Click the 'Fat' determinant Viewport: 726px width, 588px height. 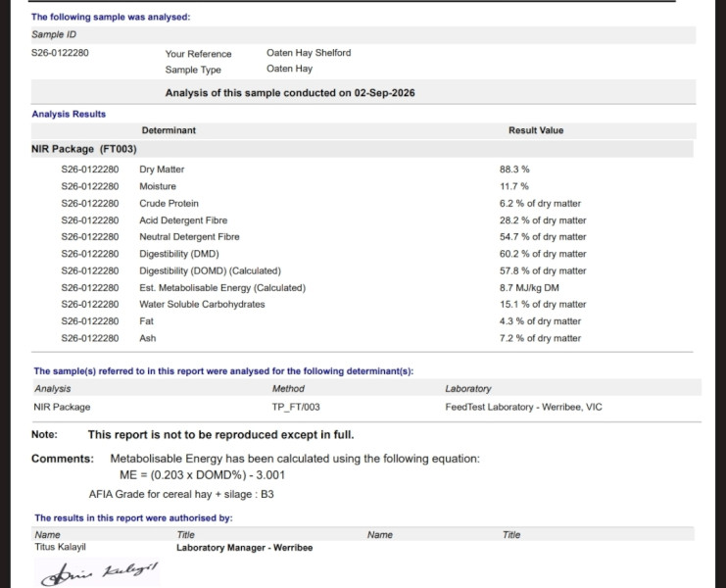click(x=146, y=321)
